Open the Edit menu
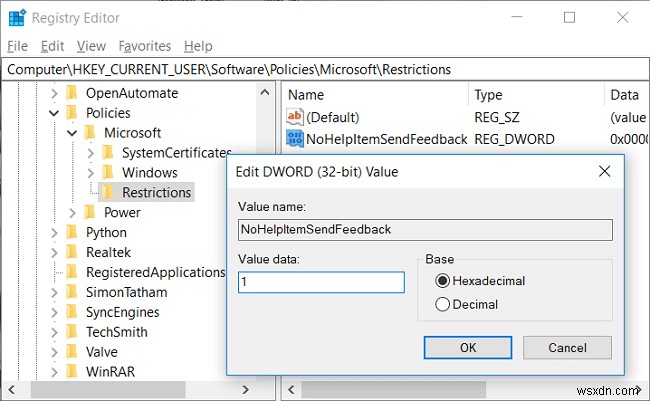 (52, 46)
